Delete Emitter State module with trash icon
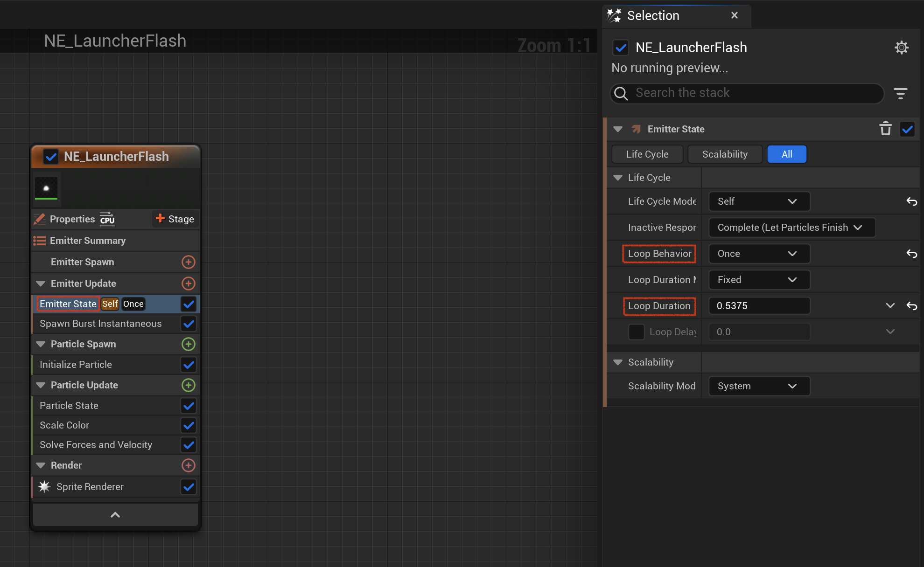This screenshot has height=567, width=924. point(885,129)
